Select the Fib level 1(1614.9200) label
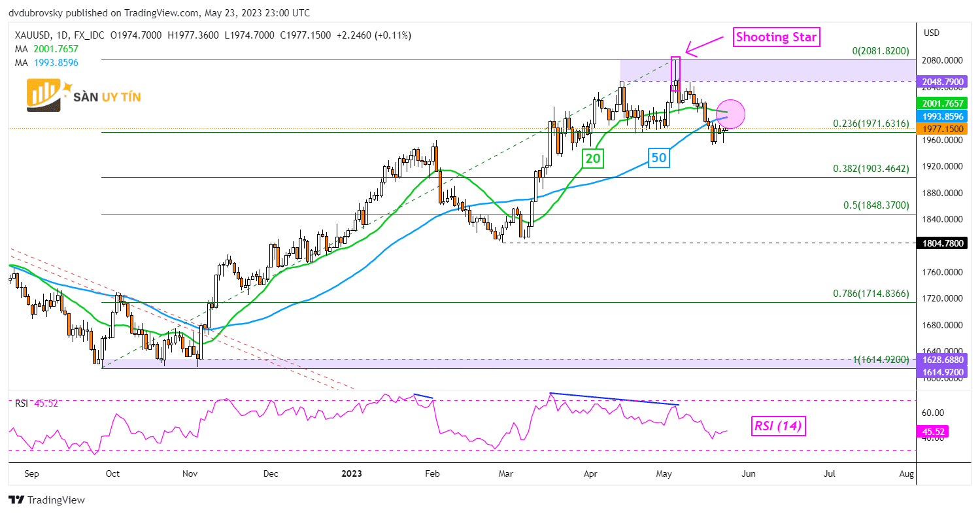The image size is (980, 514). click(881, 360)
